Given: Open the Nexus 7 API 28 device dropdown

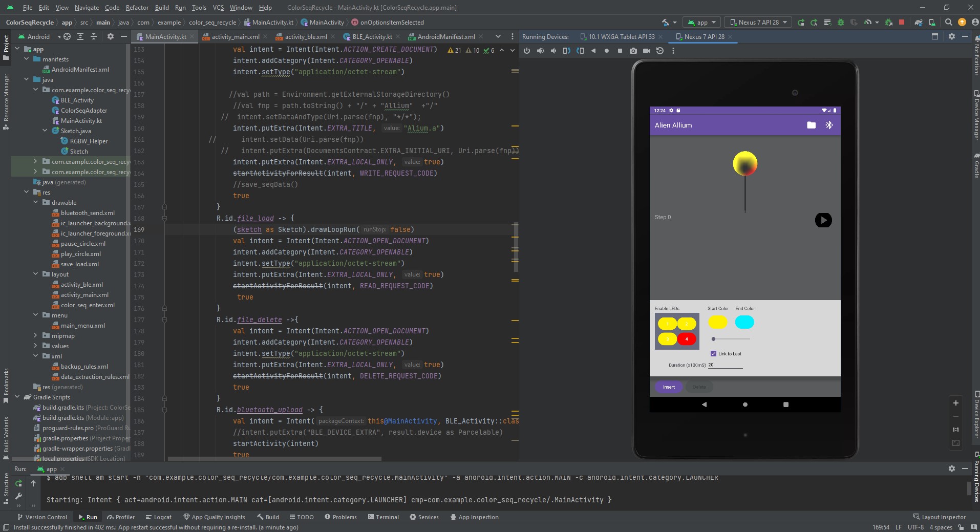Looking at the screenshot, I should coord(758,23).
